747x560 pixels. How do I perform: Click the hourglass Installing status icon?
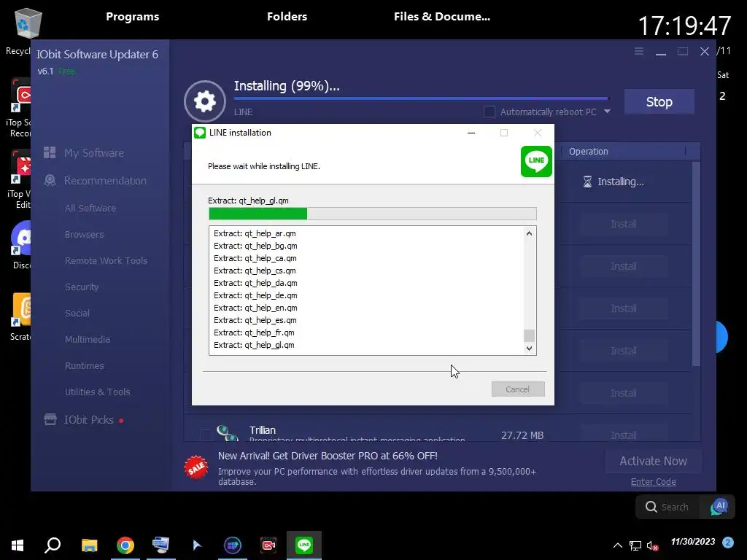[x=587, y=182]
